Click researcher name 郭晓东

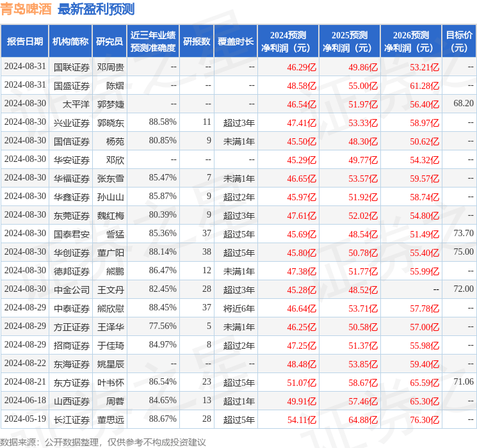coord(110,123)
